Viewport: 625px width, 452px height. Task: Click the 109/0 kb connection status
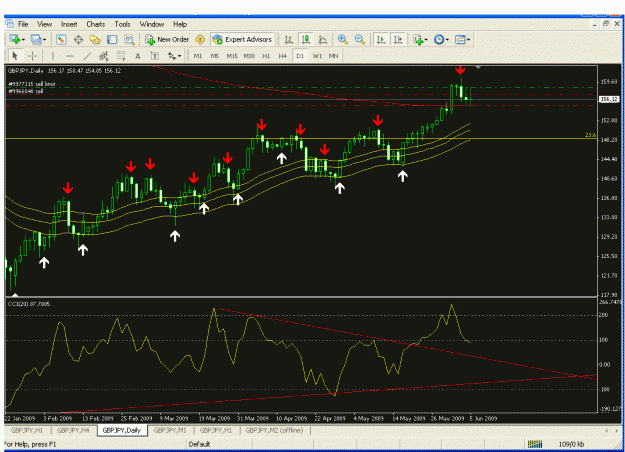571,444
